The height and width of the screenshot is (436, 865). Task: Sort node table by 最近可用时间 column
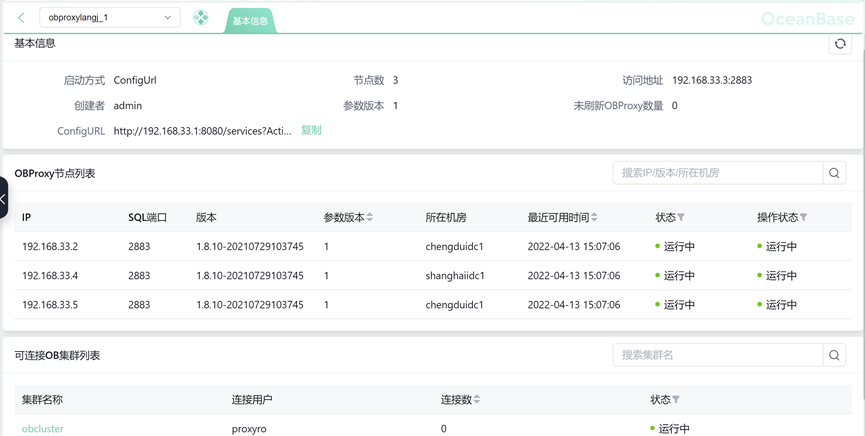[594, 217]
